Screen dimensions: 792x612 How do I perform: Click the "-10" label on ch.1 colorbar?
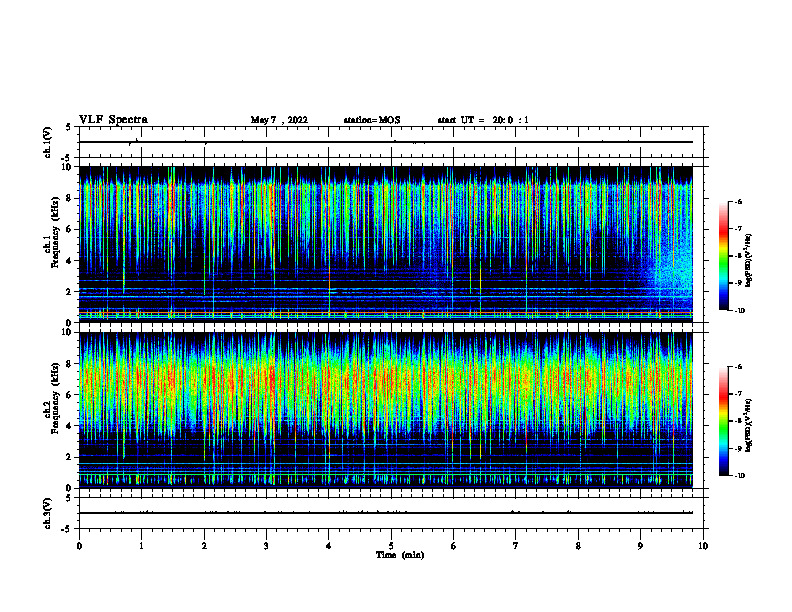[x=739, y=311]
